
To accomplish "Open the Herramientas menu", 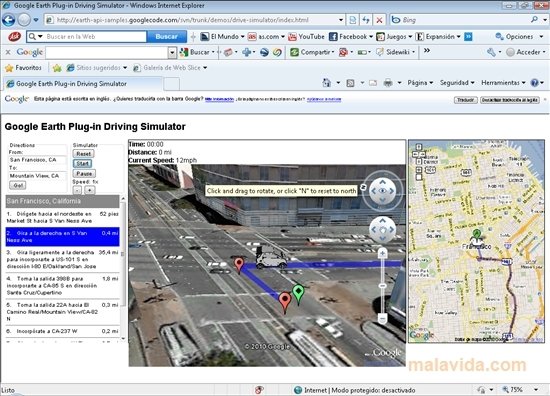I will point(503,83).
